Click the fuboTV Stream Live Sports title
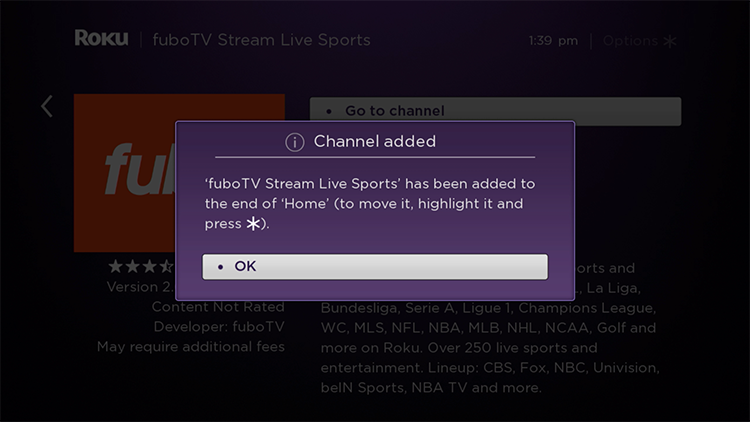The height and width of the screenshot is (422, 750). (x=262, y=40)
